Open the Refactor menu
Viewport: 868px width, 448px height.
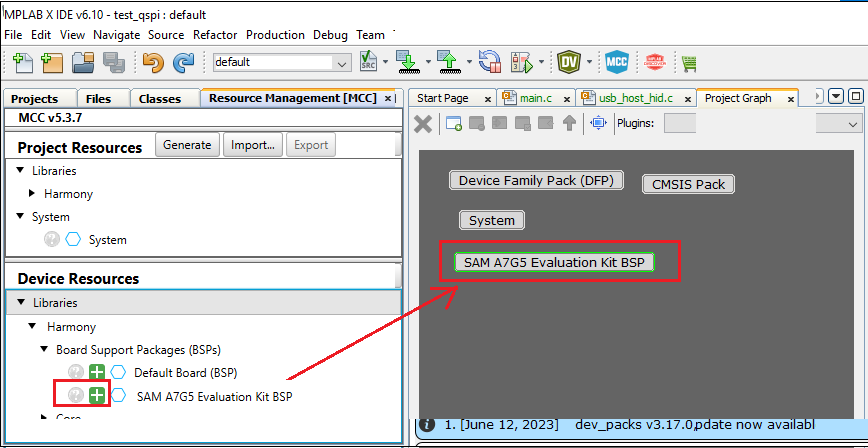215,35
